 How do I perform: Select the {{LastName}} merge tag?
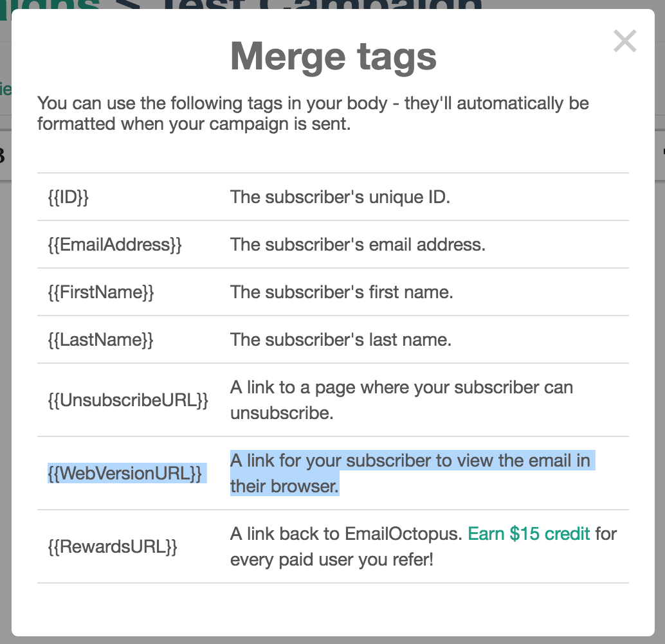tap(100, 340)
